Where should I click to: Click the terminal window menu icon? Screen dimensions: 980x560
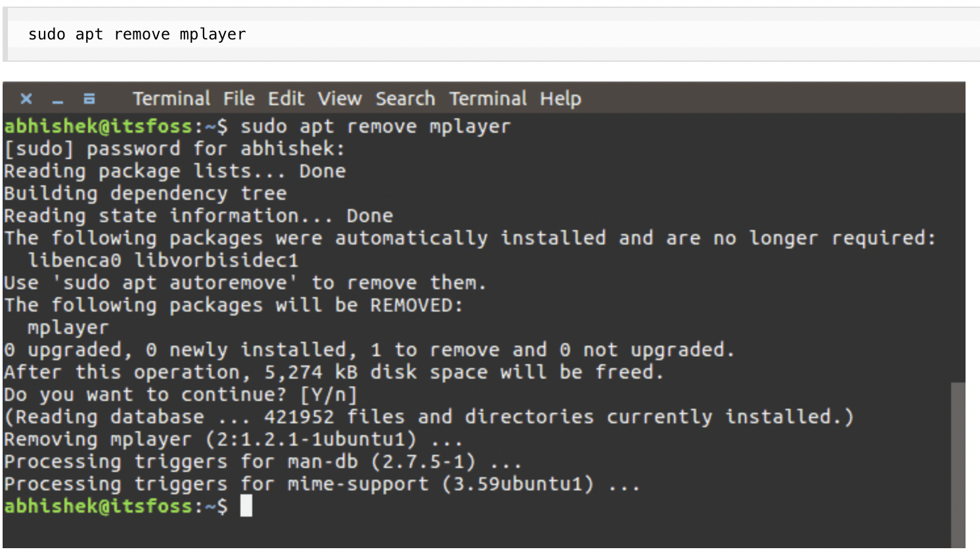click(x=89, y=99)
